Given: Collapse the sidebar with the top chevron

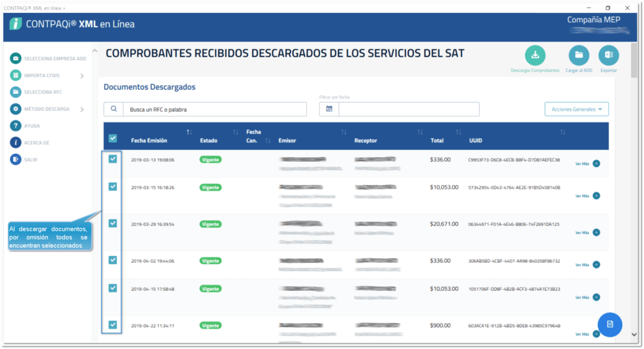Looking at the screenshot, I should point(95,51).
